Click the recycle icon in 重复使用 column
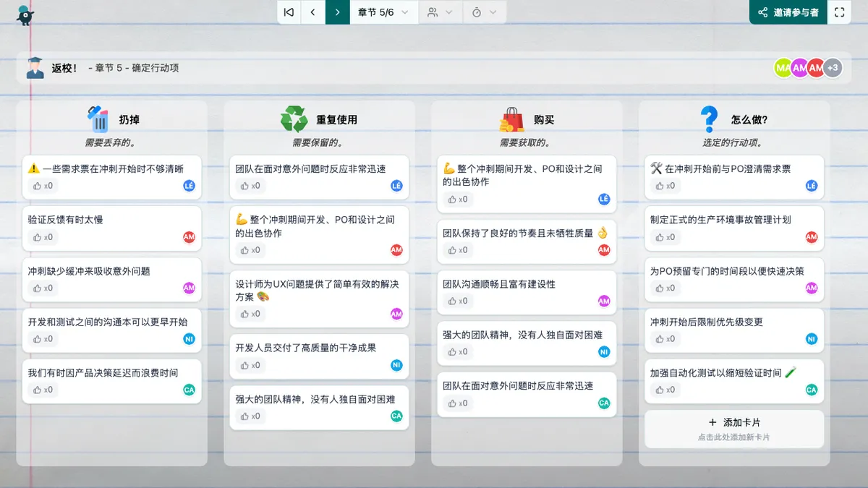The height and width of the screenshot is (488, 868). (x=294, y=119)
